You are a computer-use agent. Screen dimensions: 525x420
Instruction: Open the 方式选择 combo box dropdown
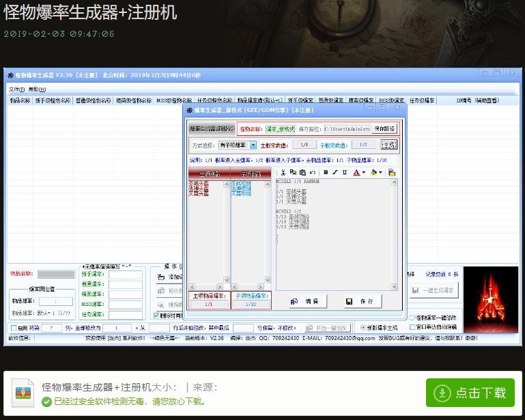(253, 145)
